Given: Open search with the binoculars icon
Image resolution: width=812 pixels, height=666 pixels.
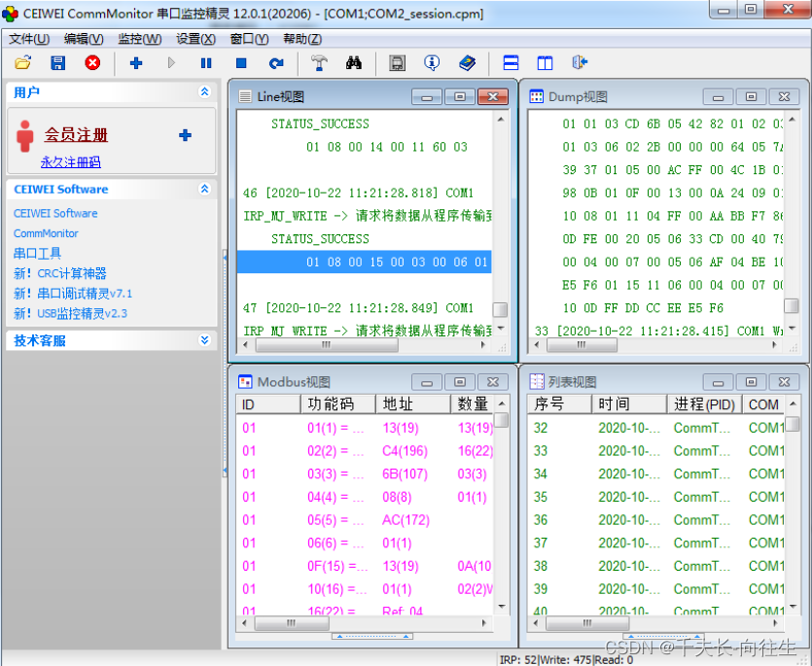Looking at the screenshot, I should tap(353, 63).
